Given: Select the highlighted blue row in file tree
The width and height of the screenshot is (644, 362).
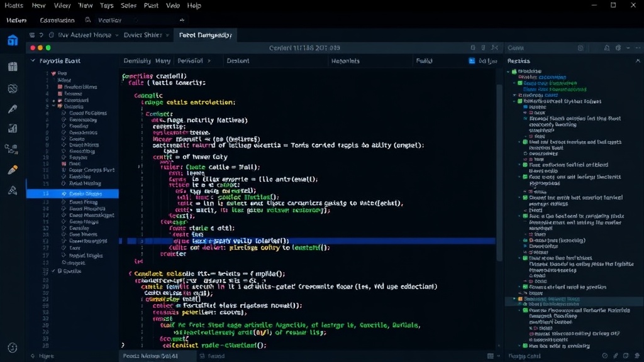Looking at the screenshot, I should (72, 194).
